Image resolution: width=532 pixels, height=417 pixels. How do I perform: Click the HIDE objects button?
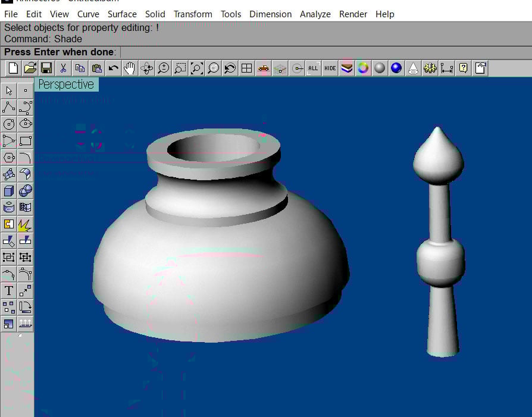330,68
